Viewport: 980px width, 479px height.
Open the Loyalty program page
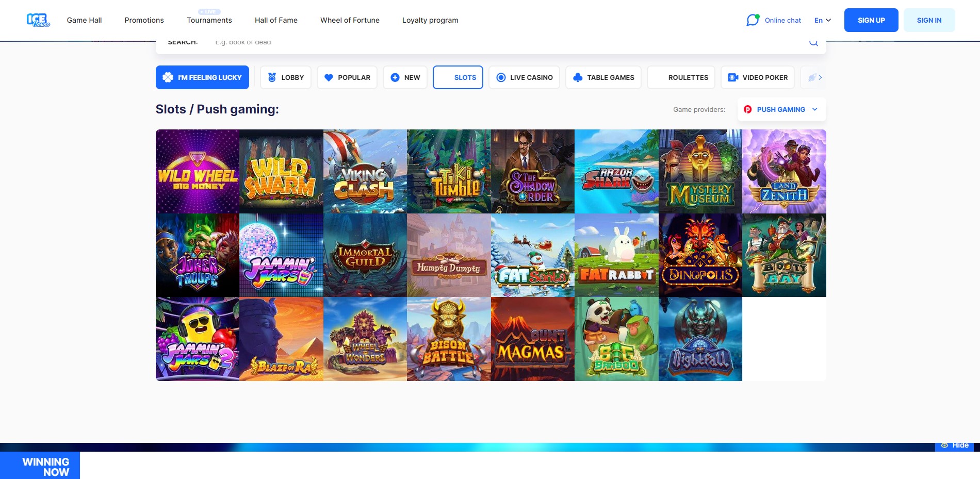430,20
